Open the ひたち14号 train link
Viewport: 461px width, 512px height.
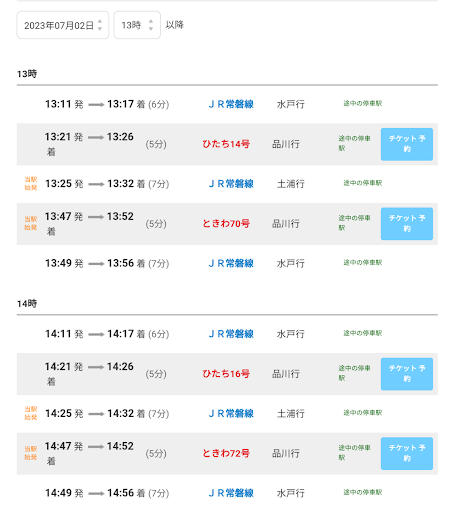226,144
